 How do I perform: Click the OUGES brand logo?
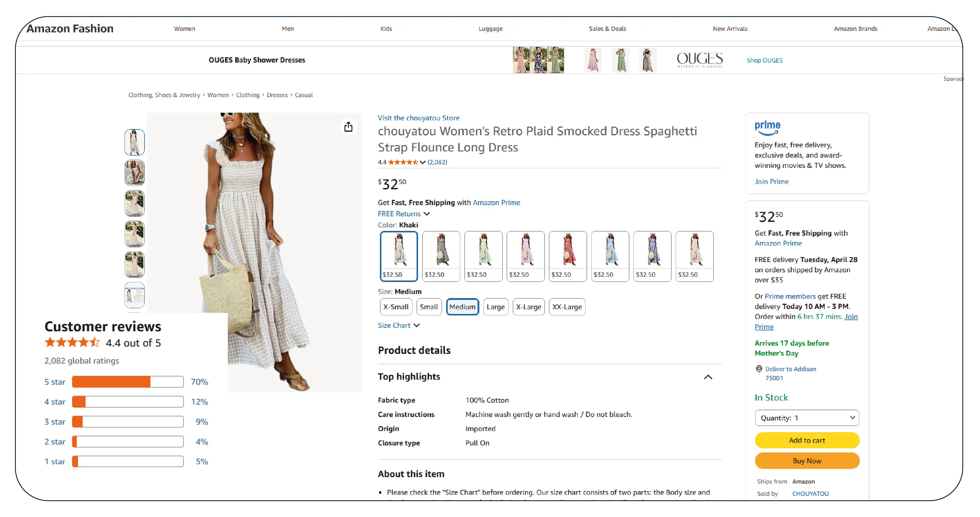700,60
